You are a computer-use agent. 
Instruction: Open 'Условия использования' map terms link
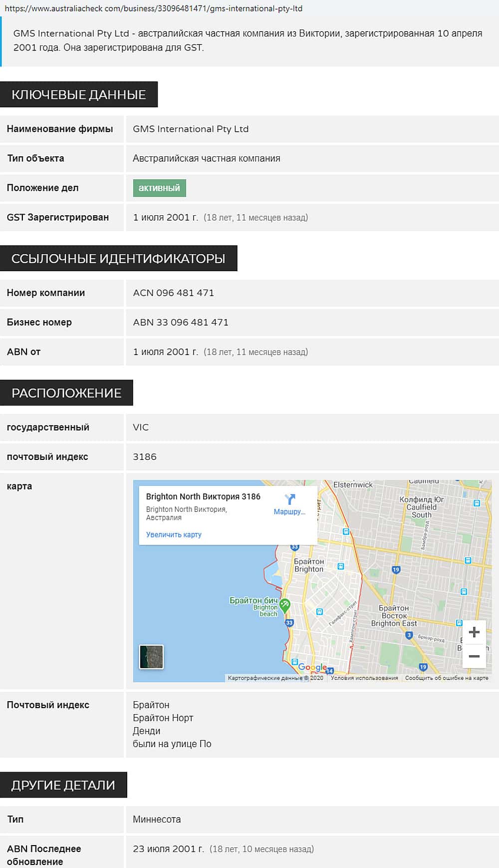(x=364, y=678)
